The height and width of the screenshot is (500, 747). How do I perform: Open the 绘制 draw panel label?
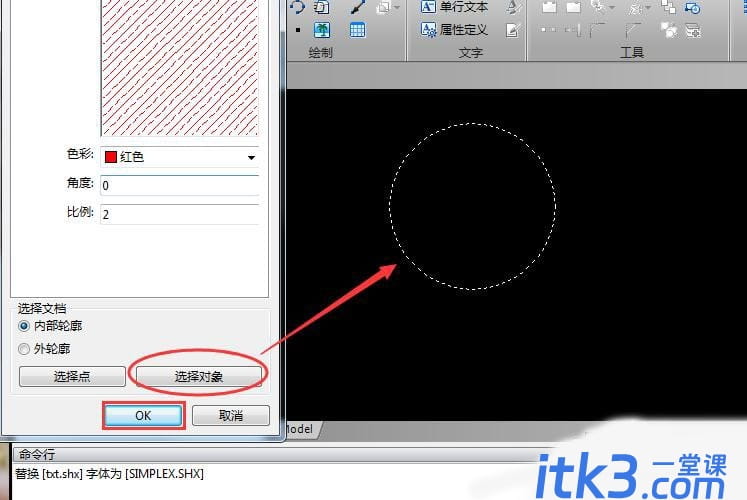pos(320,52)
